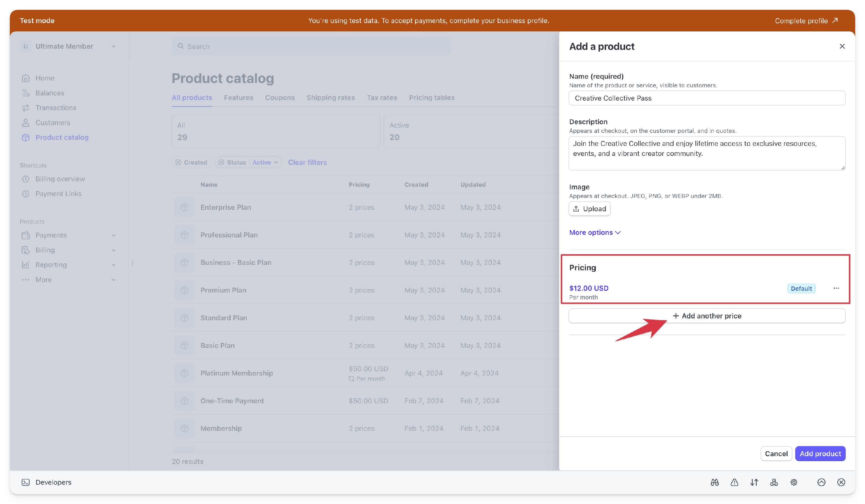The image size is (865, 504).
Task: Open Customers section
Action: [52, 122]
